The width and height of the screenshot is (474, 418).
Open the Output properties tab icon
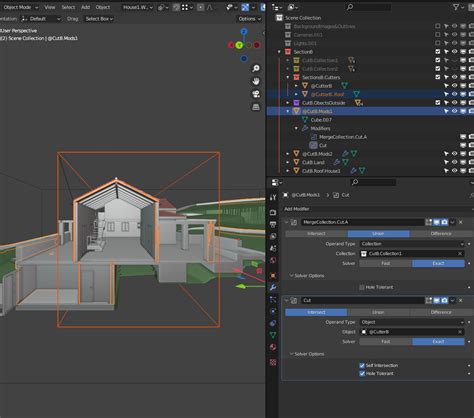273,224
